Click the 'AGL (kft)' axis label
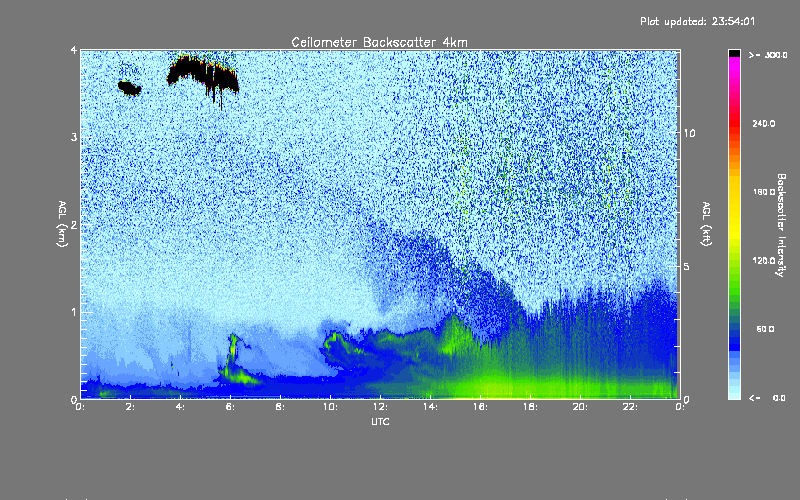The image size is (800, 500). tap(707, 224)
